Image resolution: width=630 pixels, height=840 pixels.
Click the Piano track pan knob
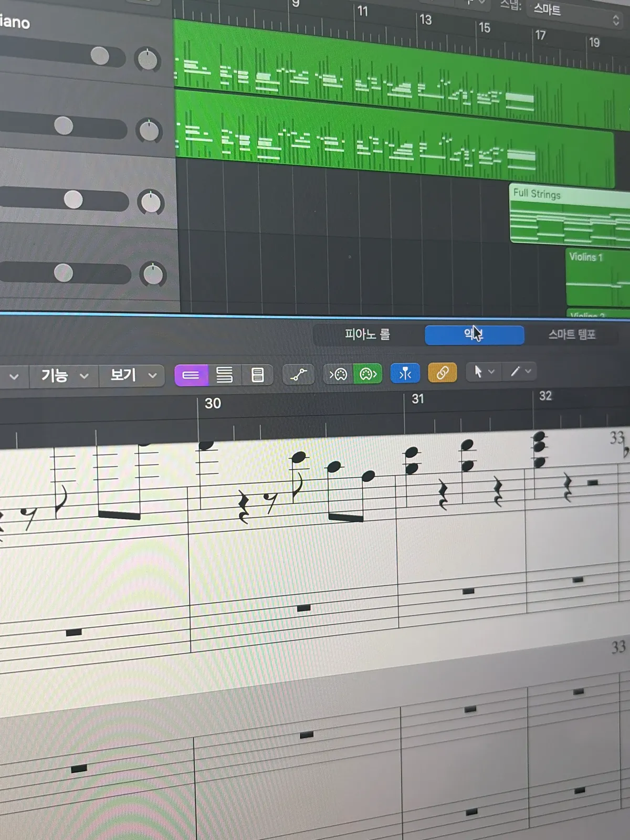click(148, 59)
